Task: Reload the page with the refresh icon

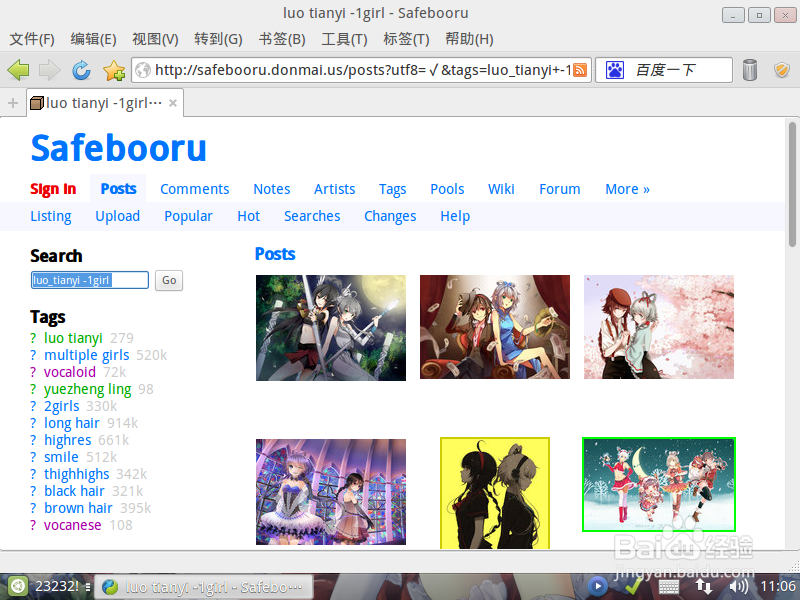Action: tap(81, 70)
